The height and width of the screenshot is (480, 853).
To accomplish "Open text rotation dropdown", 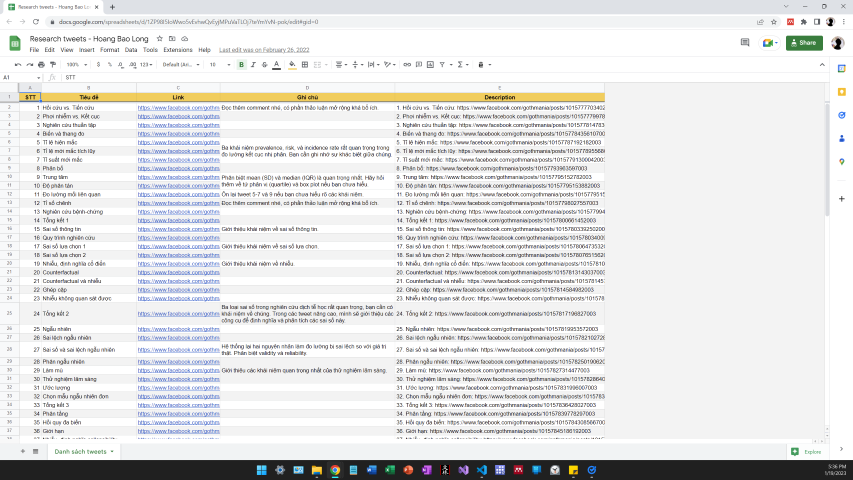I will tap(390, 65).
